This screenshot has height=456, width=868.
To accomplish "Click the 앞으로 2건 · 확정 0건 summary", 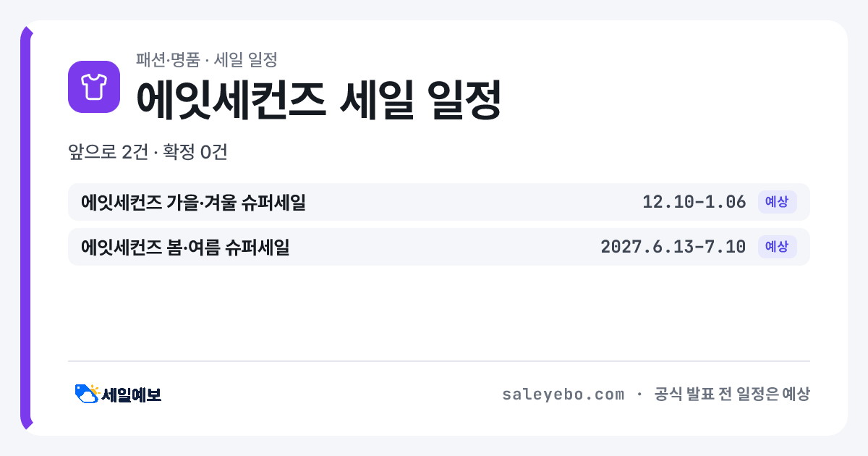I will point(148,152).
